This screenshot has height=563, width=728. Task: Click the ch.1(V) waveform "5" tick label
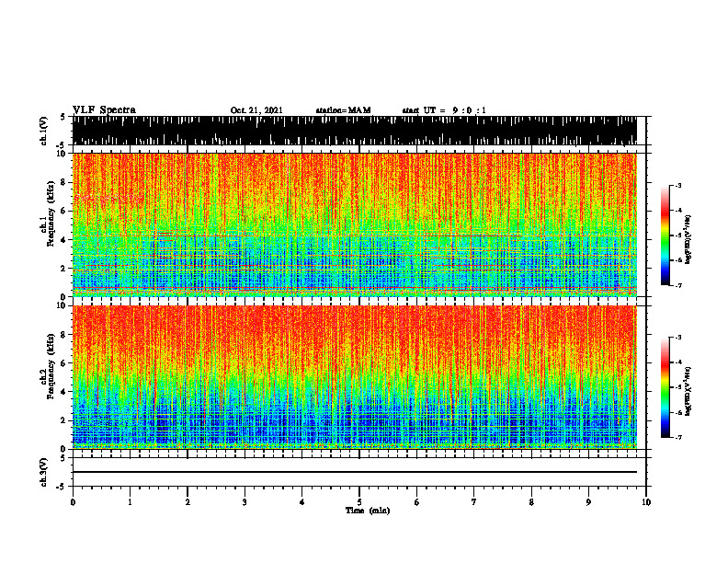63,117
